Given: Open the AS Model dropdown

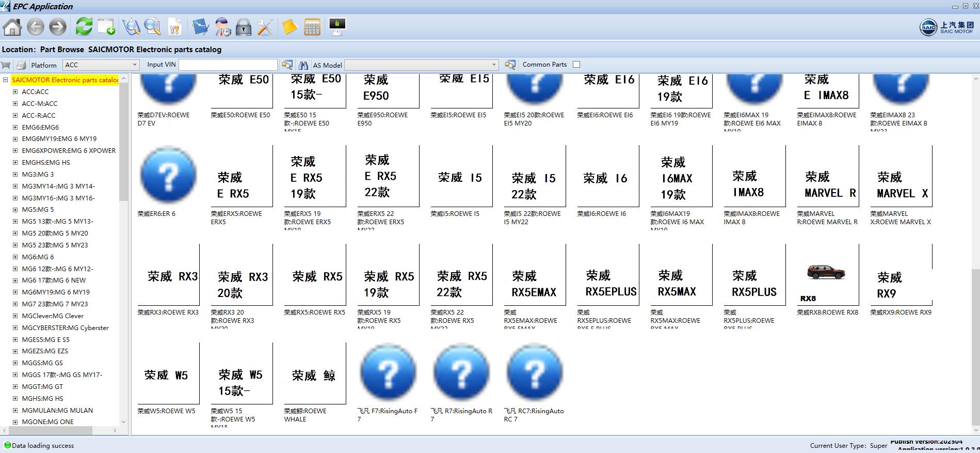Looking at the screenshot, I should [x=422, y=65].
